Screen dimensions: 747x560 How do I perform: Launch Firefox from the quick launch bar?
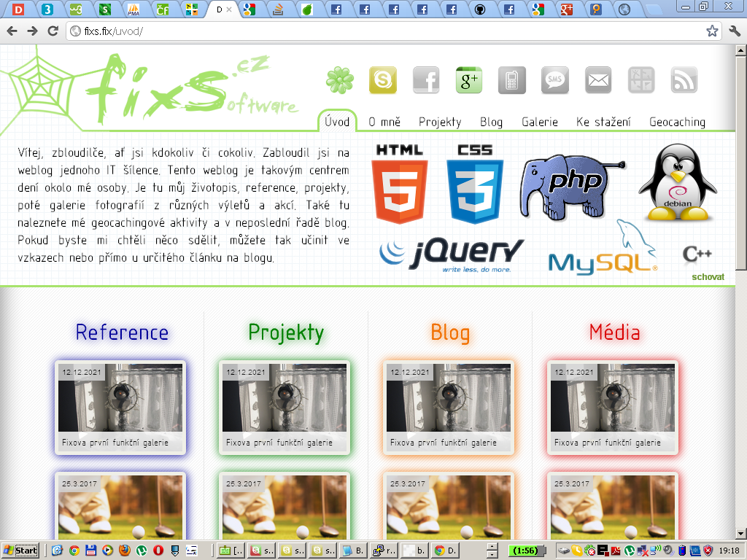pyautogui.click(x=125, y=551)
